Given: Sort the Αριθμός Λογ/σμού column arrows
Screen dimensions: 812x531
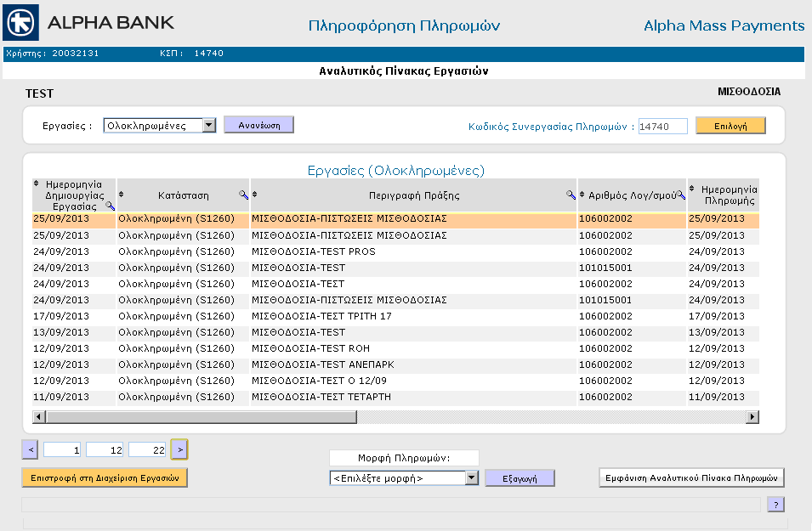Looking at the screenshot, I should [582, 195].
